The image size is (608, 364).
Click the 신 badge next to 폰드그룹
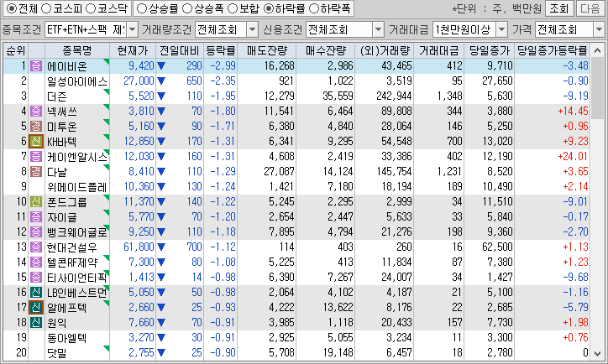pyautogui.click(x=36, y=202)
